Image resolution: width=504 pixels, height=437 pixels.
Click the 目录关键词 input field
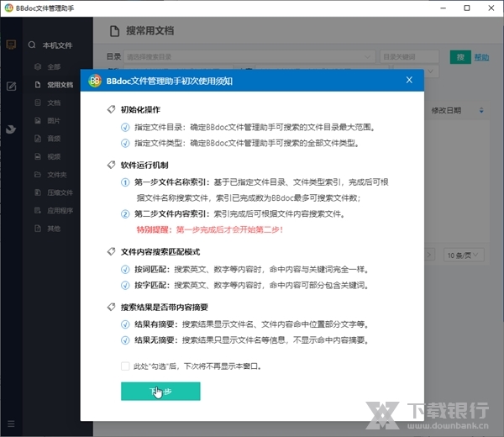tap(409, 57)
